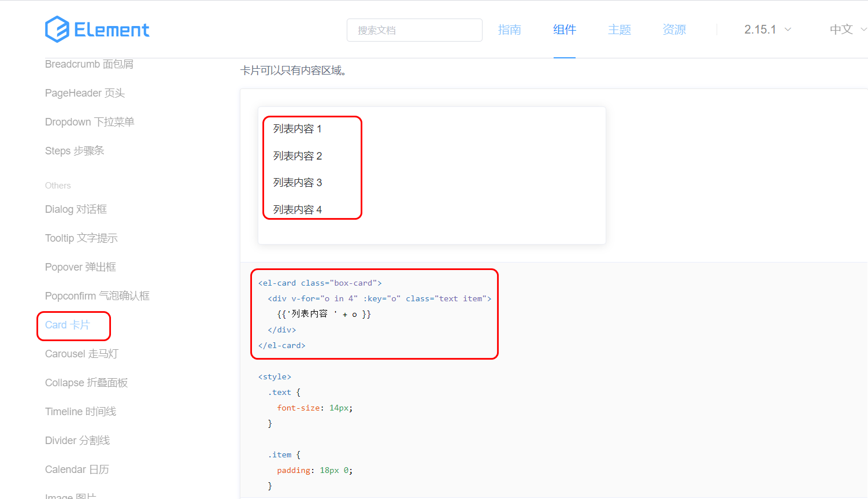Image resolution: width=868 pixels, height=499 pixels.
Task: Open Breadcrumb 面包屑 in sidebar
Action: click(89, 64)
